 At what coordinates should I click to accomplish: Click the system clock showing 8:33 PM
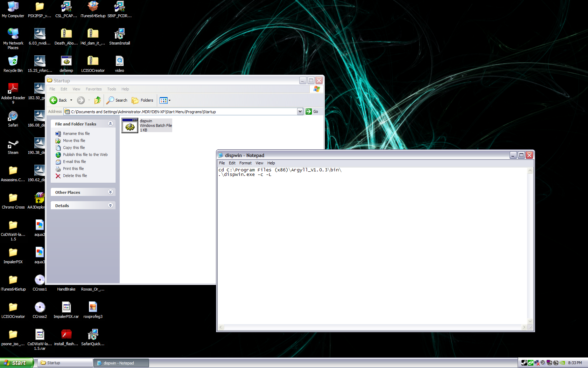point(575,363)
